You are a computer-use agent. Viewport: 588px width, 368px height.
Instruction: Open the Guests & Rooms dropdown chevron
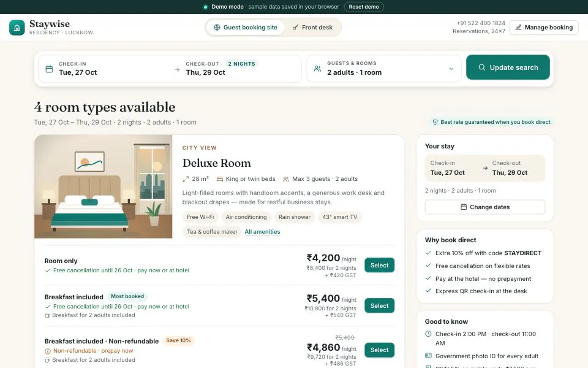pos(451,69)
